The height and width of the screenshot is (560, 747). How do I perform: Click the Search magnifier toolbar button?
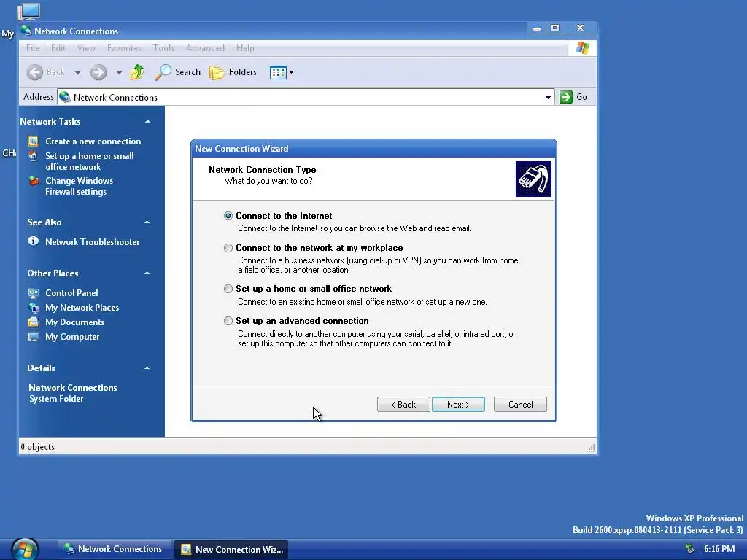coord(178,72)
